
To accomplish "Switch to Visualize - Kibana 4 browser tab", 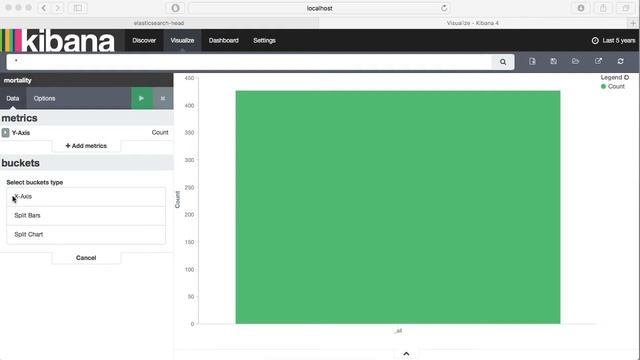I will click(x=473, y=23).
